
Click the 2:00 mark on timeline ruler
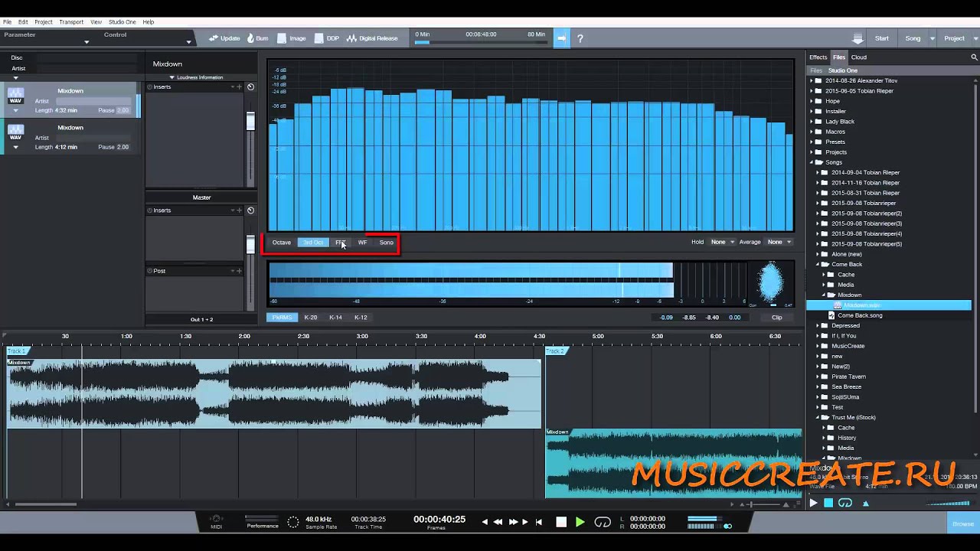click(244, 337)
